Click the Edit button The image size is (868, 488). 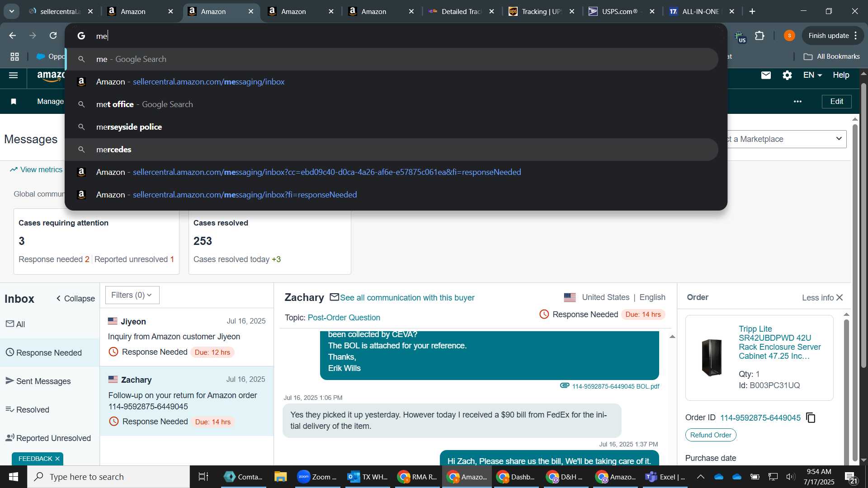[x=836, y=102]
